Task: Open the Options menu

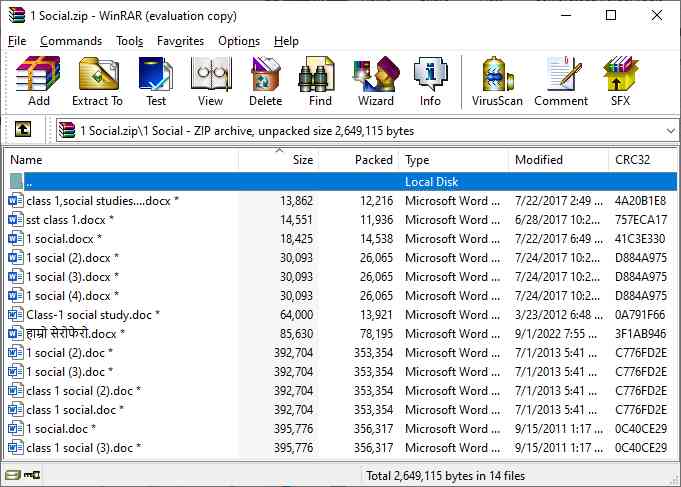Action: point(239,41)
